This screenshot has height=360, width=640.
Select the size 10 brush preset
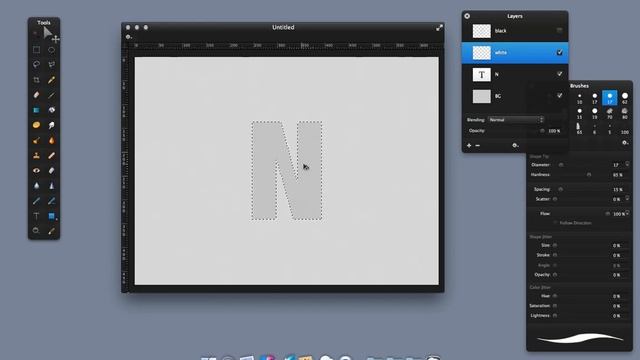[580, 98]
